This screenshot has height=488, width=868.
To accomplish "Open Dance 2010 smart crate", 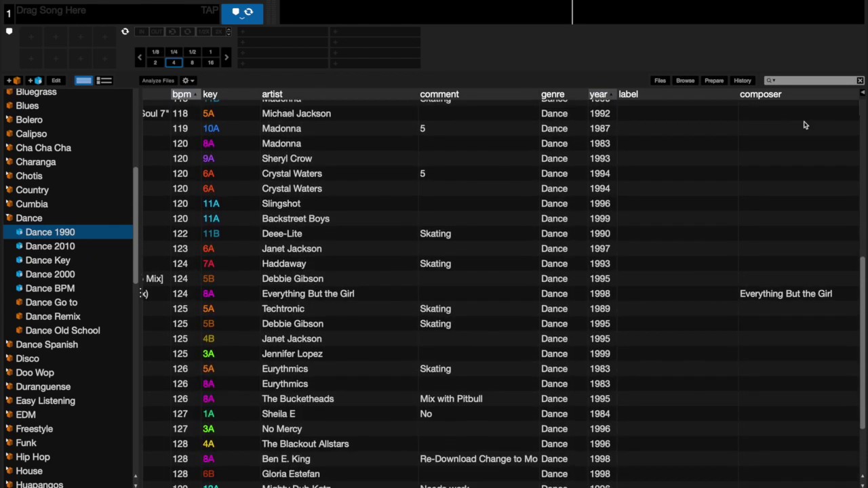I will pyautogui.click(x=50, y=246).
